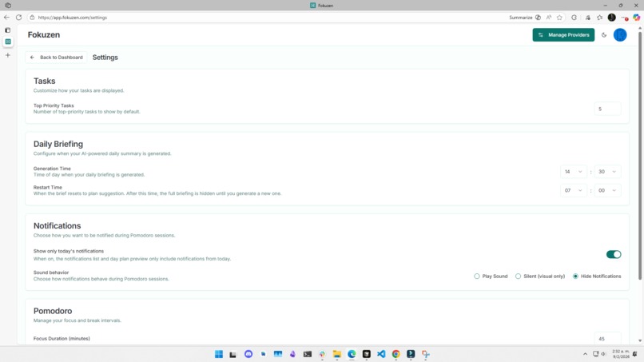The image size is (644, 362).
Task: Open Microsoft Edge on the taskbar
Action: pos(352,354)
